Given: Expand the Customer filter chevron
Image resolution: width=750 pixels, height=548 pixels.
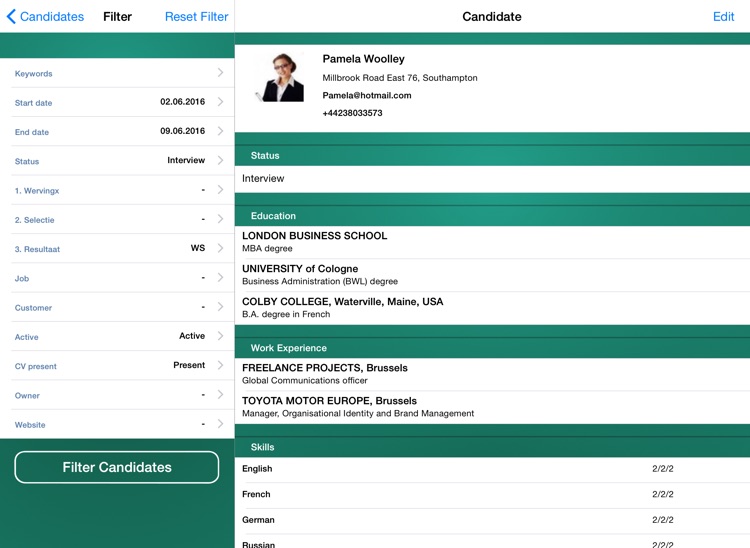Looking at the screenshot, I should coord(220,307).
